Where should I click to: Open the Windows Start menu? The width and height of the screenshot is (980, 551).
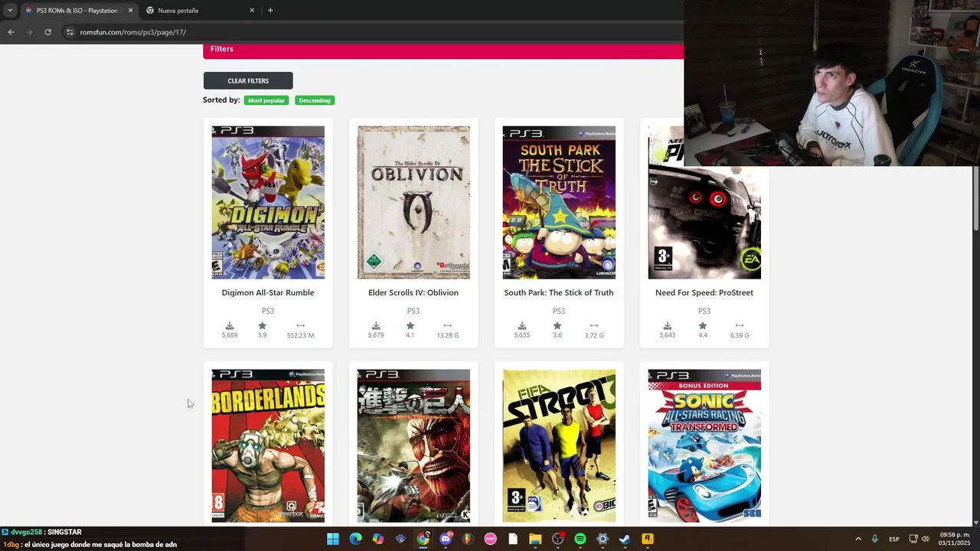coord(333,539)
